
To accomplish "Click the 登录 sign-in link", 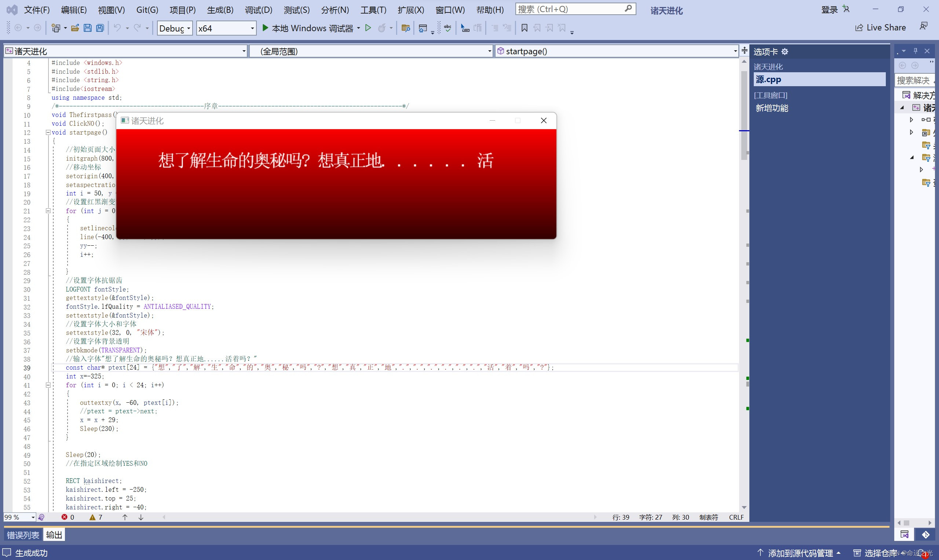I will 830,10.
